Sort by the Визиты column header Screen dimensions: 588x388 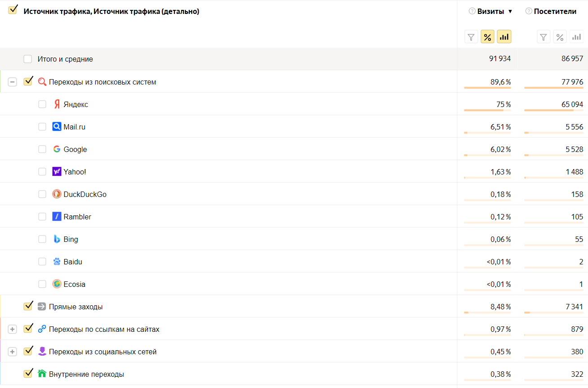[x=490, y=11]
